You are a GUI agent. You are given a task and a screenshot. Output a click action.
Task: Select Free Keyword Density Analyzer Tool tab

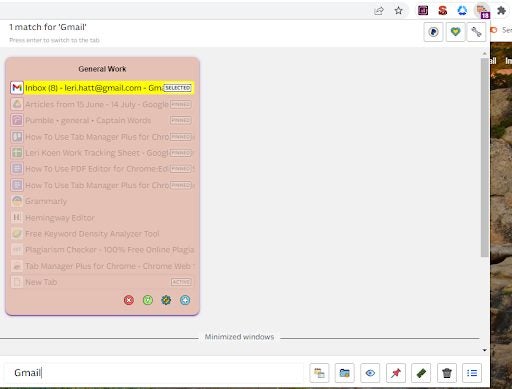pos(102,234)
